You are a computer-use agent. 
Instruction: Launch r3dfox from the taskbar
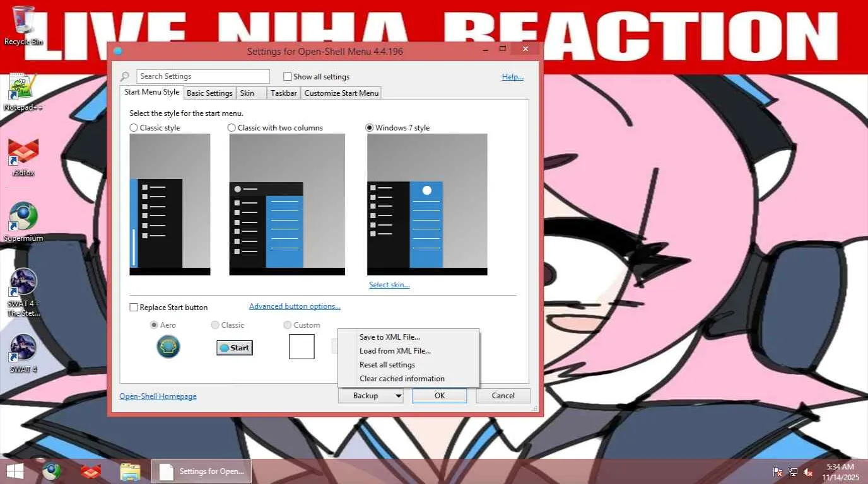pyautogui.click(x=91, y=471)
